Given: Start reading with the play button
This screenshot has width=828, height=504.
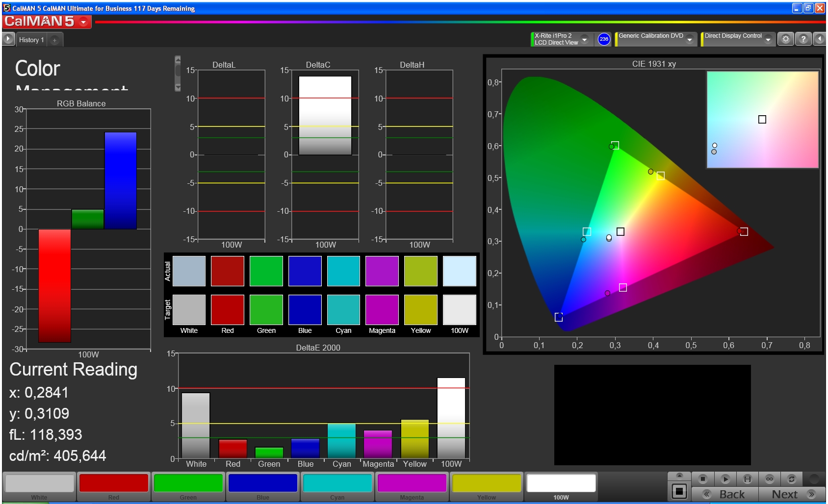Looking at the screenshot, I should [725, 479].
